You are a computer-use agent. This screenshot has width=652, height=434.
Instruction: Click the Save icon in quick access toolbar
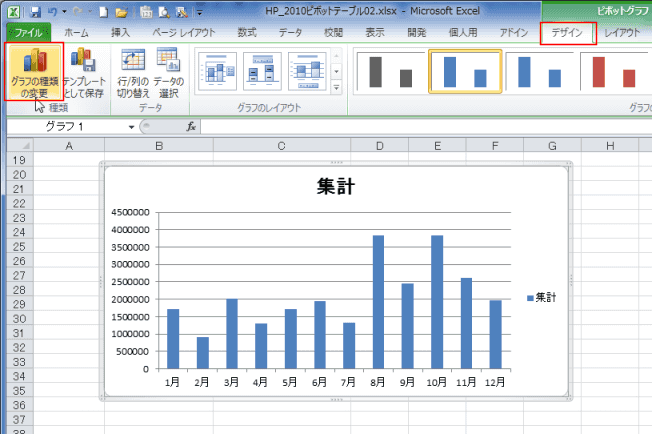[35, 12]
